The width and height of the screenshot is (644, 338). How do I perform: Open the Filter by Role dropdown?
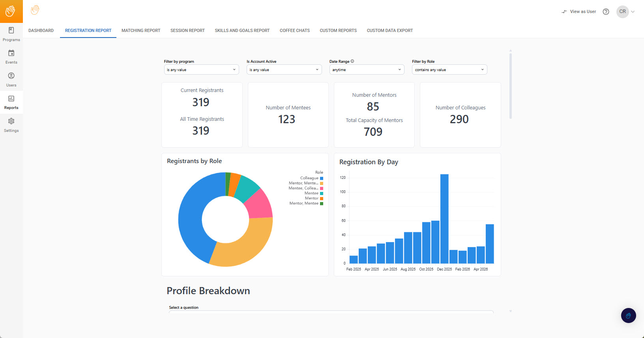coord(449,69)
